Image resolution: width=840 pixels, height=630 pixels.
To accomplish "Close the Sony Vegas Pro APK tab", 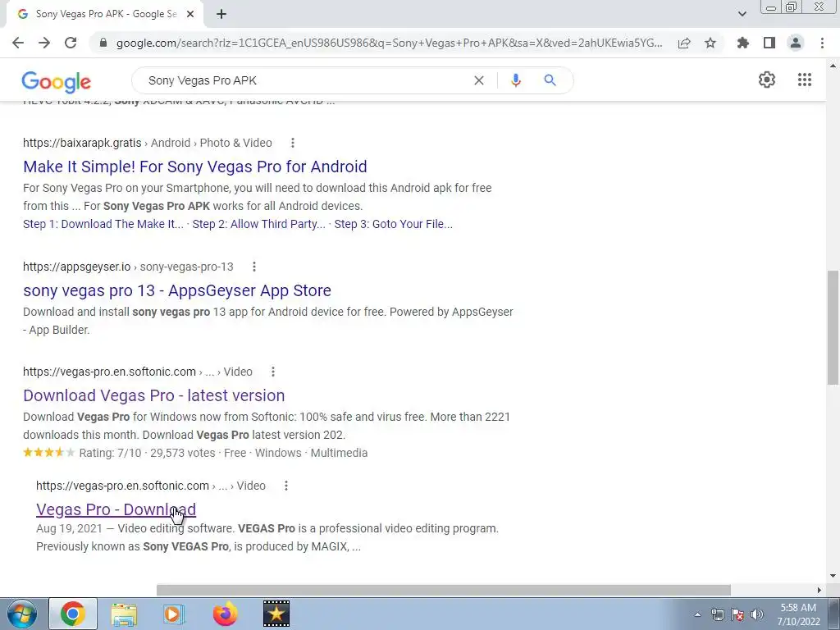I will click(190, 14).
